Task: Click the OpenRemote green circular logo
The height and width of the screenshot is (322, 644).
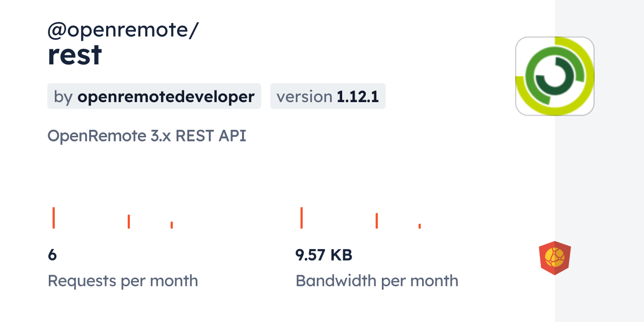Action: pyautogui.click(x=554, y=76)
